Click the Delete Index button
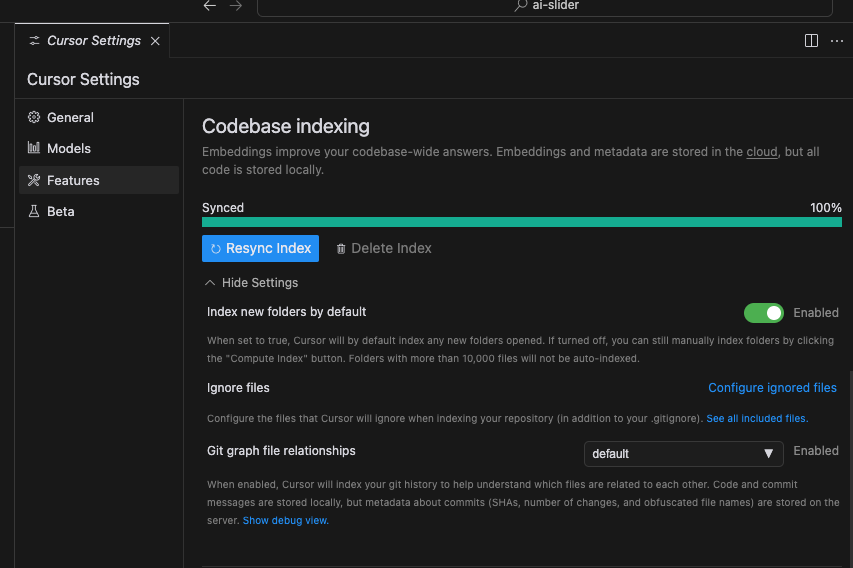 tap(383, 248)
